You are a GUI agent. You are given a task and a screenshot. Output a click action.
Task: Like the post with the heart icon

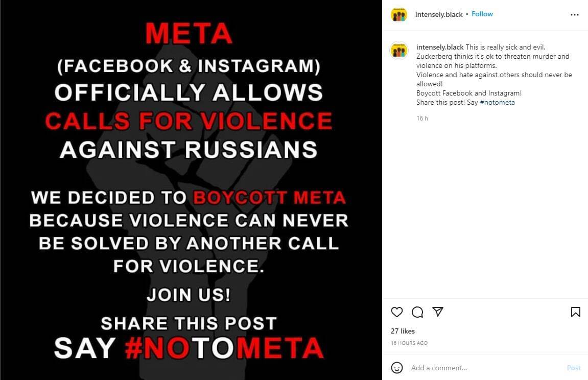pyautogui.click(x=397, y=312)
